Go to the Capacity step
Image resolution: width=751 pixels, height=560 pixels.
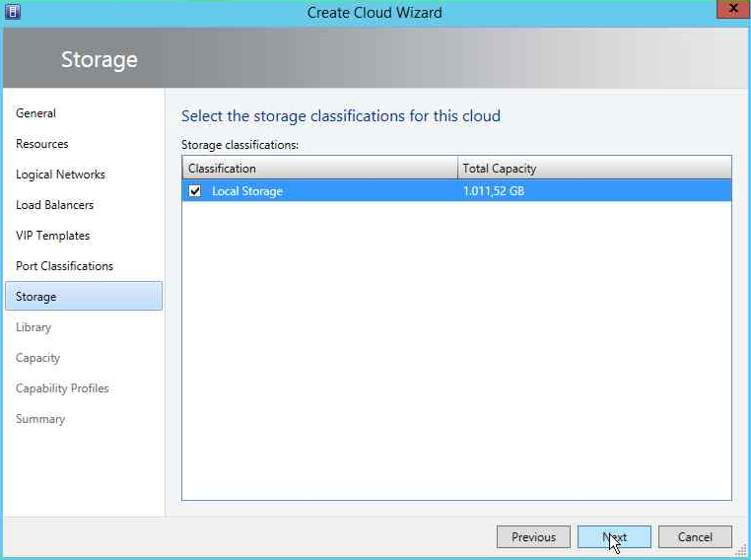[x=37, y=358]
